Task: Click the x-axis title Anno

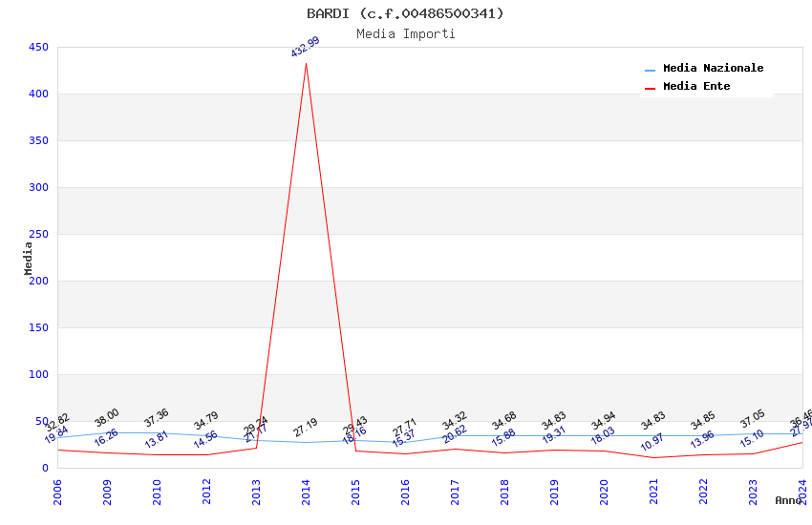Action: [788, 500]
